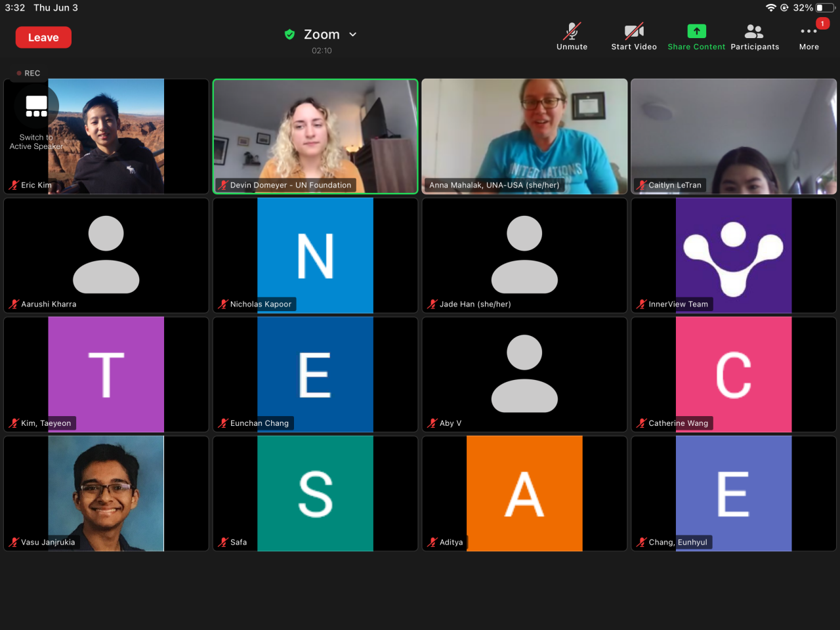
Task: Open the Participants list
Action: [x=755, y=37]
